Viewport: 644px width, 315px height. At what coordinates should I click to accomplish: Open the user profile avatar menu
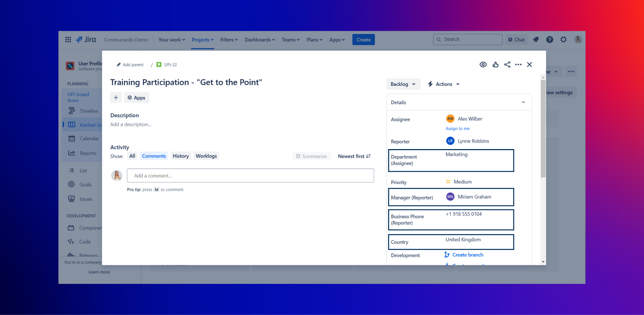pyautogui.click(x=578, y=40)
